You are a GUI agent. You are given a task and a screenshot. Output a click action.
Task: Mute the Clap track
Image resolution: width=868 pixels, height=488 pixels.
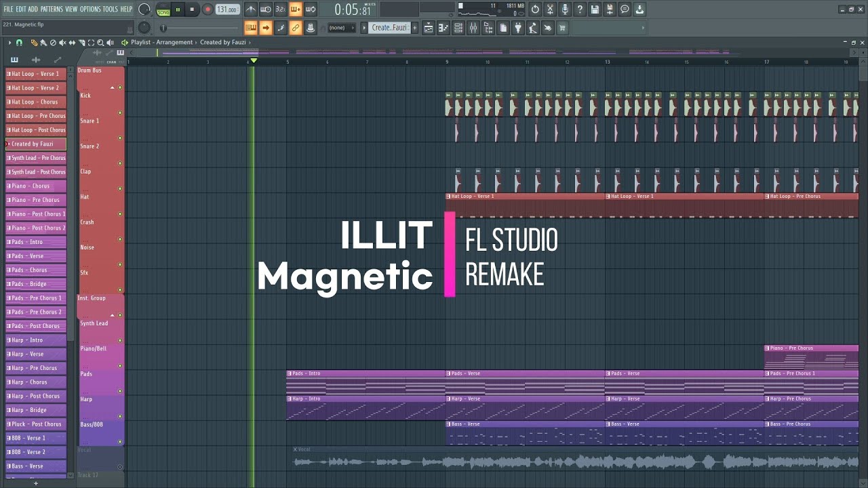[x=120, y=188]
